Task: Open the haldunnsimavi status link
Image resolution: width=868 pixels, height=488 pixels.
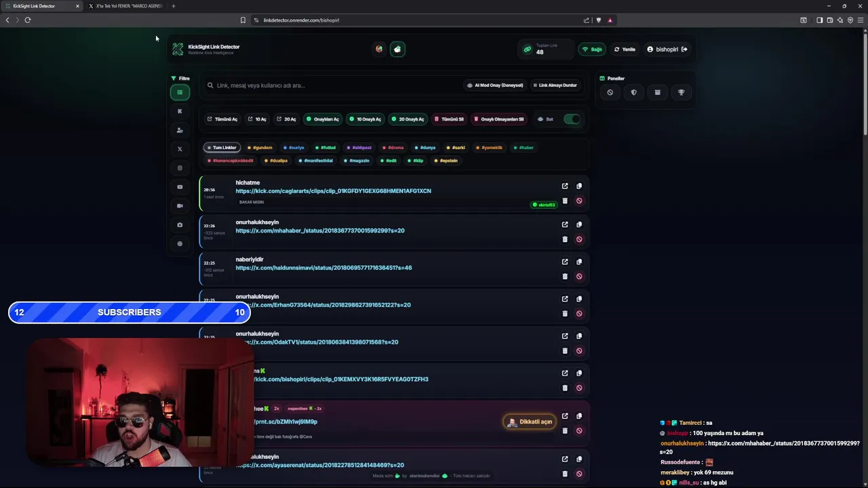Action: [x=323, y=268]
